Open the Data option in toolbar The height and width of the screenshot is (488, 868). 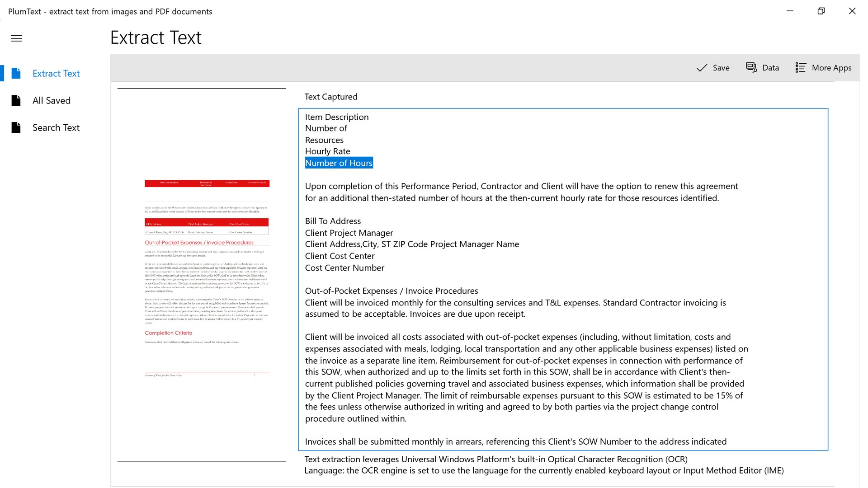click(770, 68)
